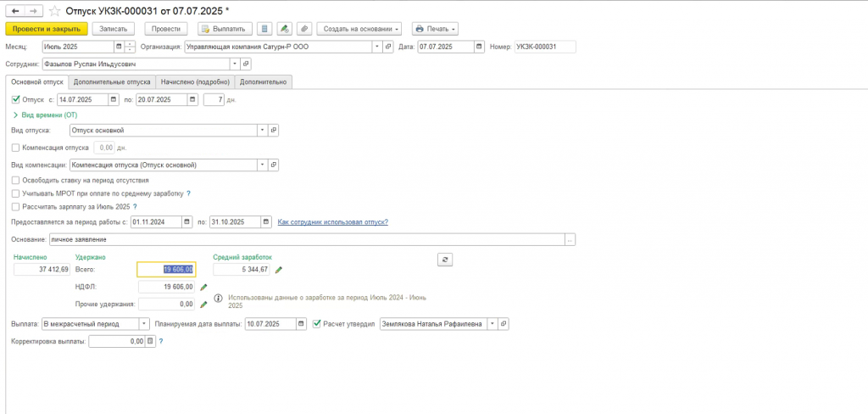Viewport: 868px width, 414px height.
Task: Open the document report list icon
Action: (x=265, y=29)
